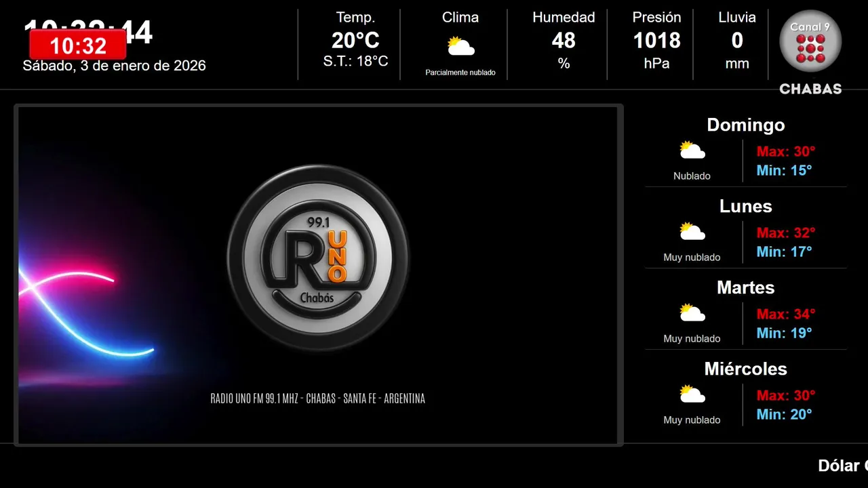Click Miércoles Max: 30° temperature
The width and height of the screenshot is (868, 488).
click(786, 395)
